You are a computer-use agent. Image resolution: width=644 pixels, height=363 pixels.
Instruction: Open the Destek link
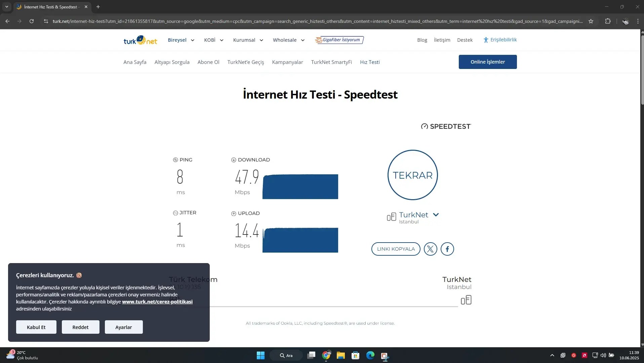pos(465,40)
